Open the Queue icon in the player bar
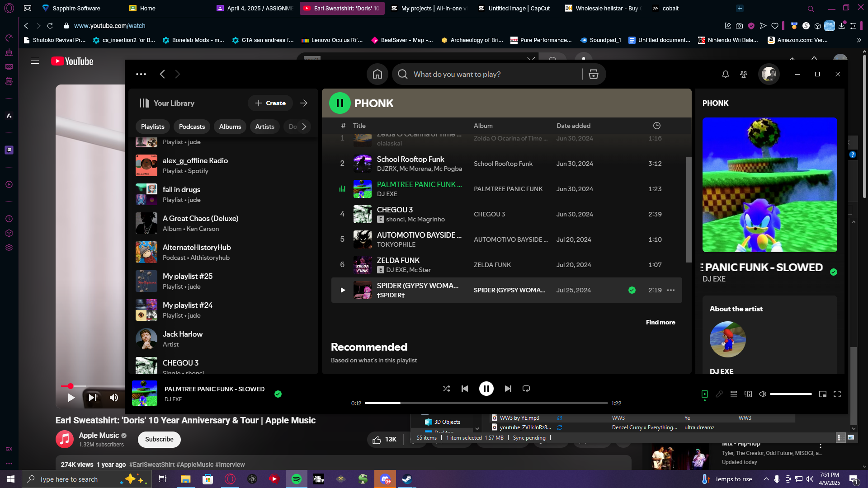 click(x=734, y=394)
